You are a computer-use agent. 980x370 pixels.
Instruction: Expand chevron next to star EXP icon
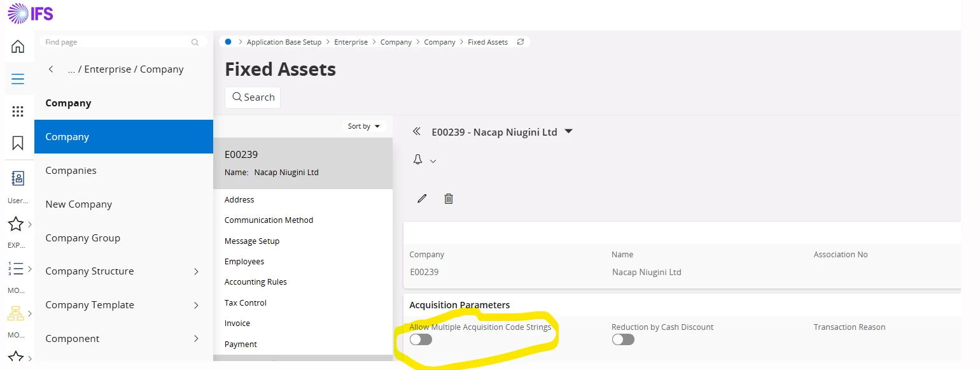pos(30,224)
